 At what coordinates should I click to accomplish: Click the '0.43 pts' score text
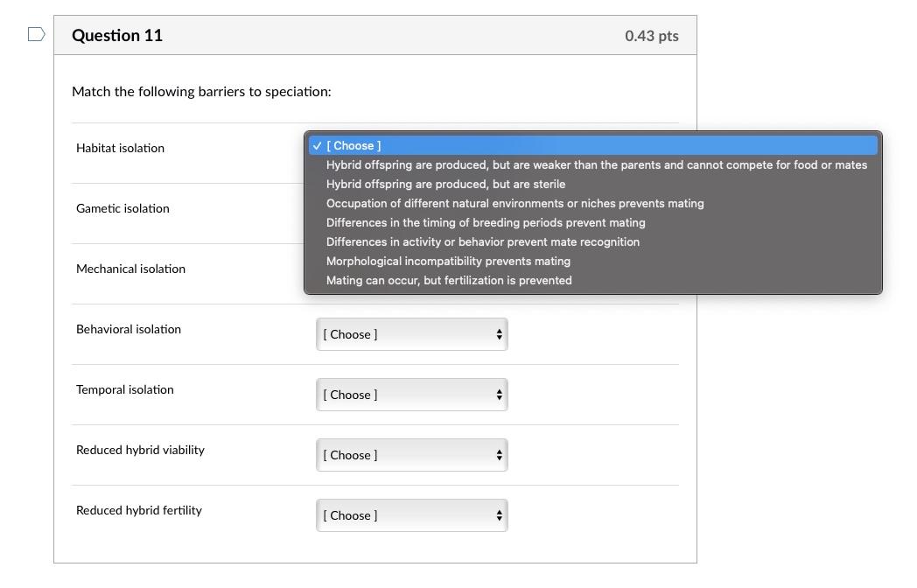(x=652, y=36)
